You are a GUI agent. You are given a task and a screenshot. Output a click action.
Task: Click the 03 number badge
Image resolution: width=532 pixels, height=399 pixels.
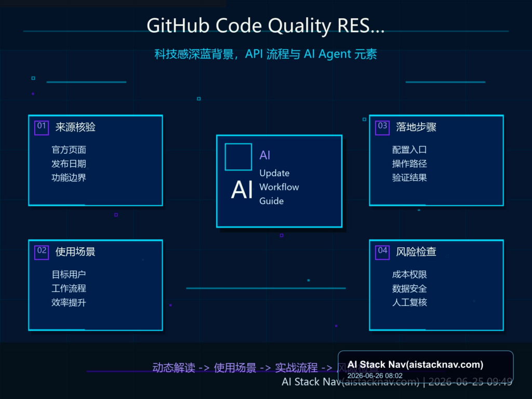(382, 128)
